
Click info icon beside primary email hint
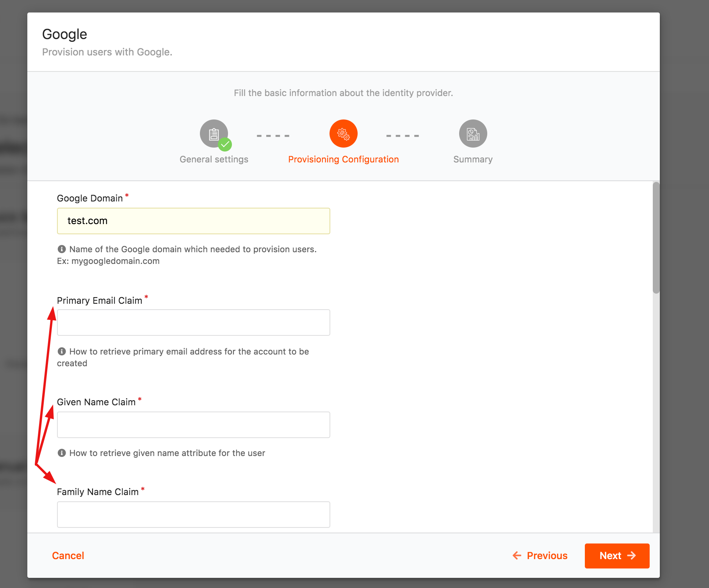coord(62,351)
